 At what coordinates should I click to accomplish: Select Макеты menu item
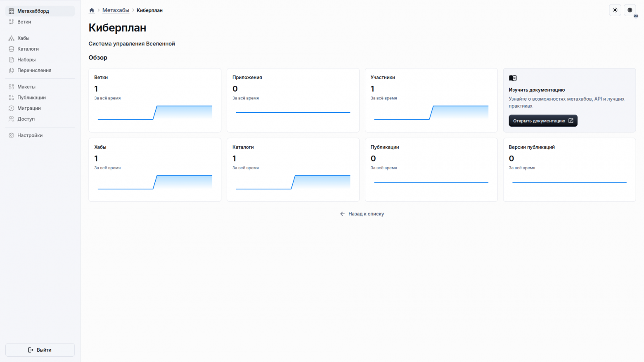coord(26,87)
